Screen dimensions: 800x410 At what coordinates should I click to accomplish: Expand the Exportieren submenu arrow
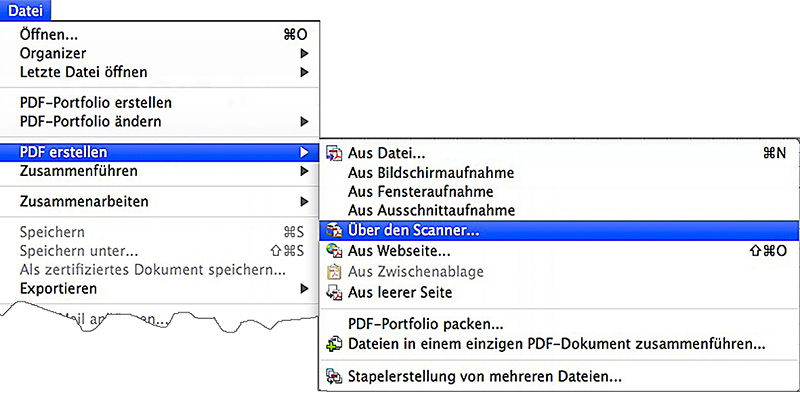click(x=304, y=289)
